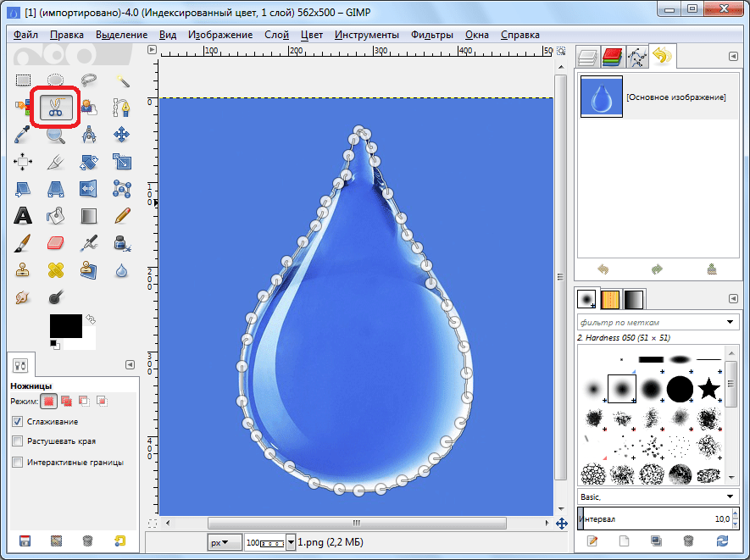Select the Scissors selection tool

[55, 108]
